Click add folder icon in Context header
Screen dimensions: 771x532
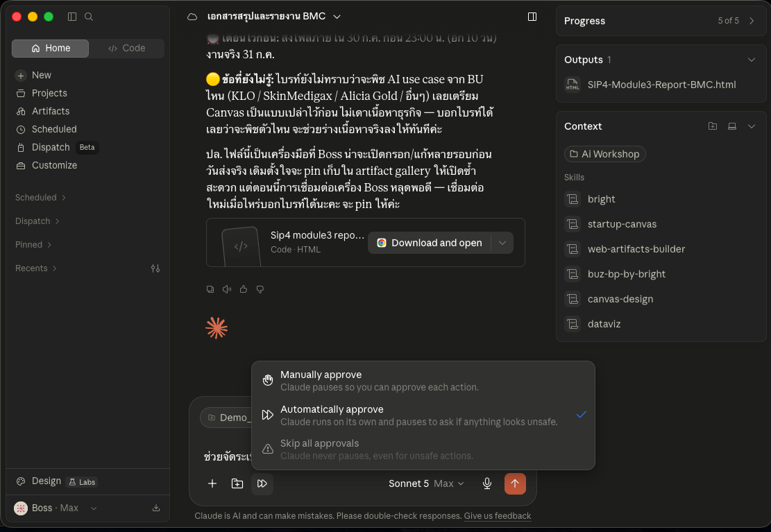pyautogui.click(x=713, y=126)
